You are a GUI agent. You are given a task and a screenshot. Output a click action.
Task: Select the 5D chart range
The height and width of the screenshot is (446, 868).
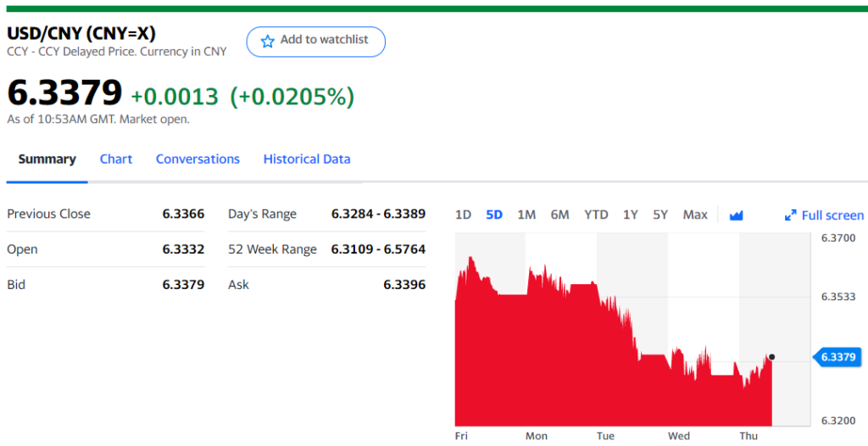point(494,215)
